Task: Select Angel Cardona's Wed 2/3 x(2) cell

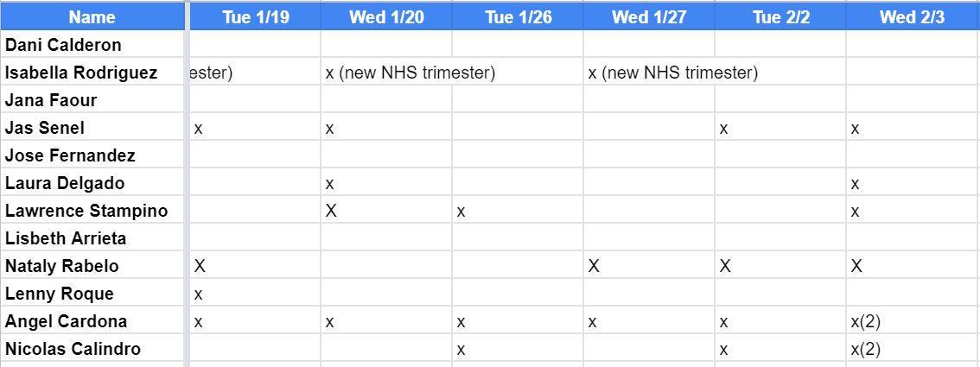Action: point(912,322)
